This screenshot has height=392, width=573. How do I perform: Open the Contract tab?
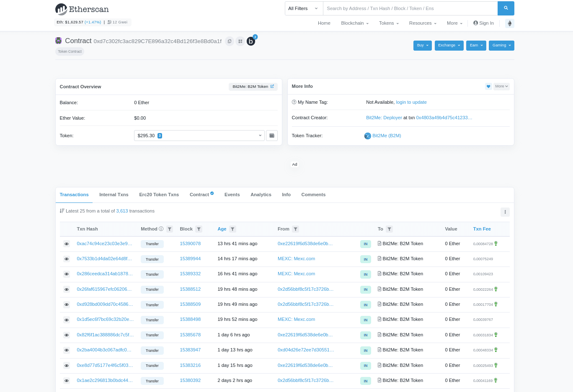tap(201, 195)
